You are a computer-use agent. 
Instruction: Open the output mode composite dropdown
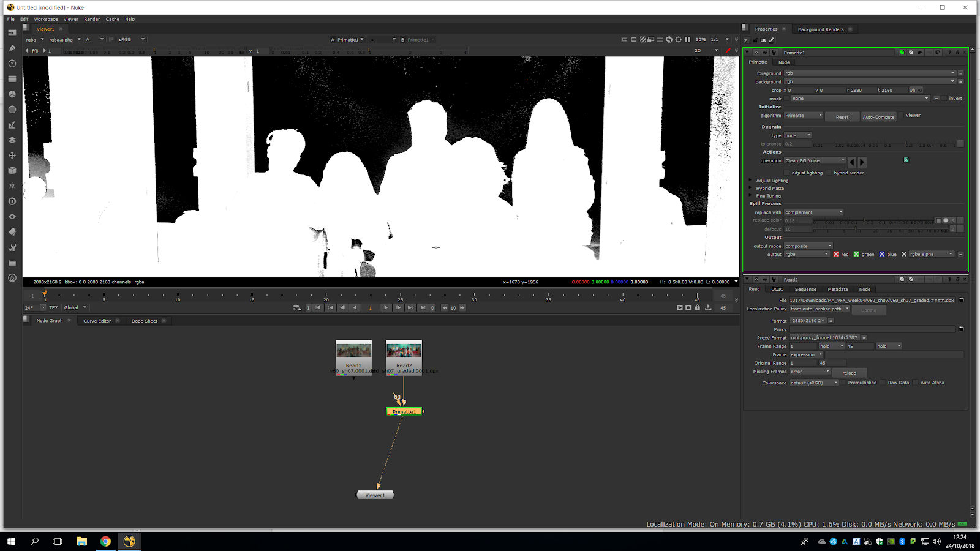[809, 246]
